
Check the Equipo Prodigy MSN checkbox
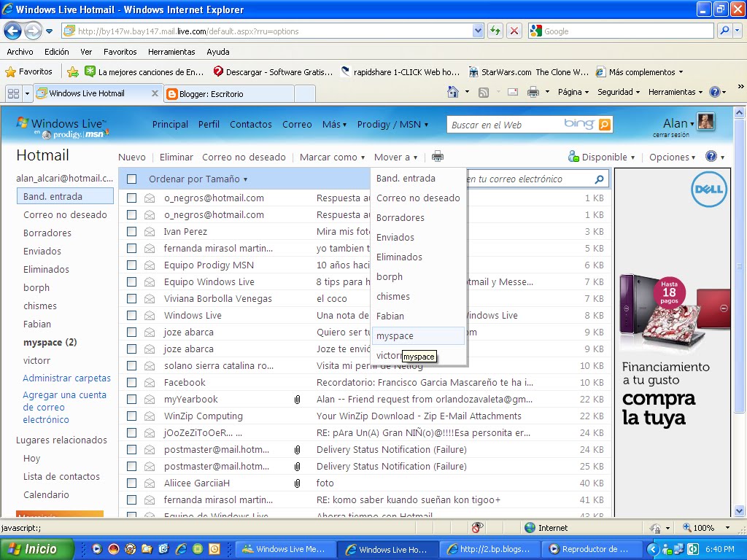pos(132,265)
